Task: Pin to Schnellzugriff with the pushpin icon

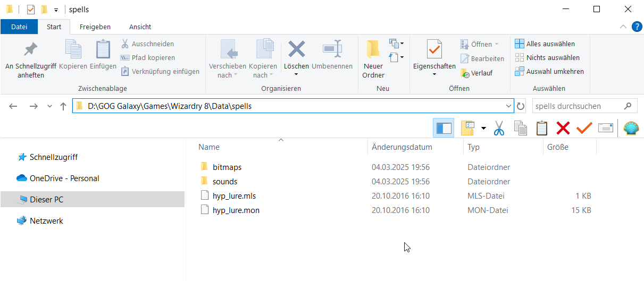Action: pos(31,59)
